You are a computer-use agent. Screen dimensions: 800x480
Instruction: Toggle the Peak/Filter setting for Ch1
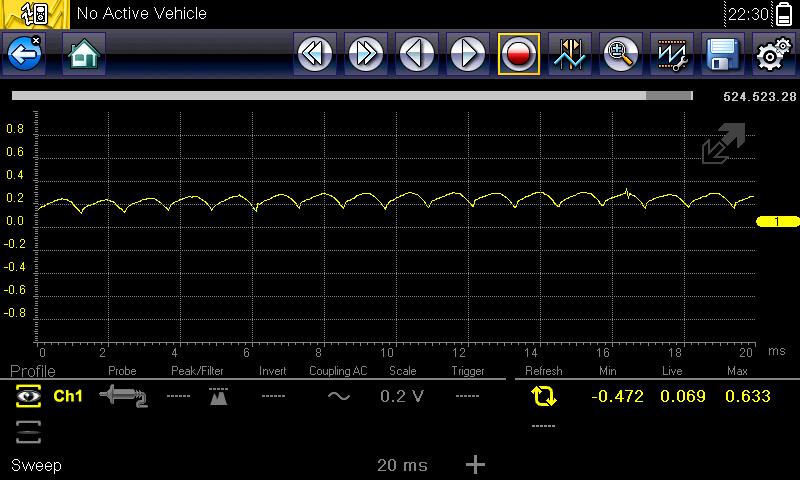pos(218,396)
